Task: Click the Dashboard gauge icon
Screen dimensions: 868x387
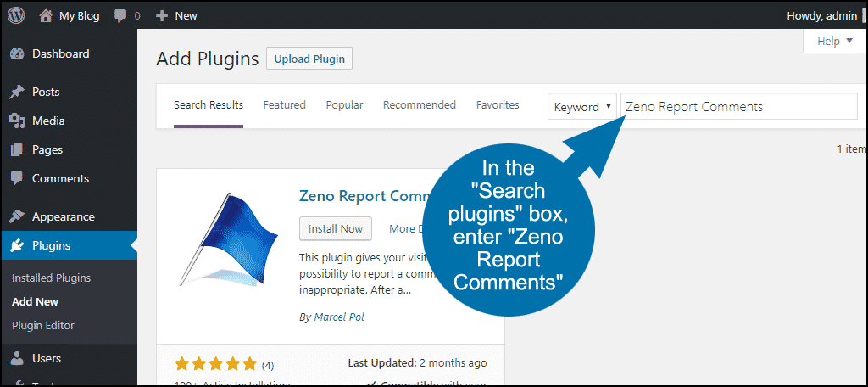Action: click(x=18, y=53)
